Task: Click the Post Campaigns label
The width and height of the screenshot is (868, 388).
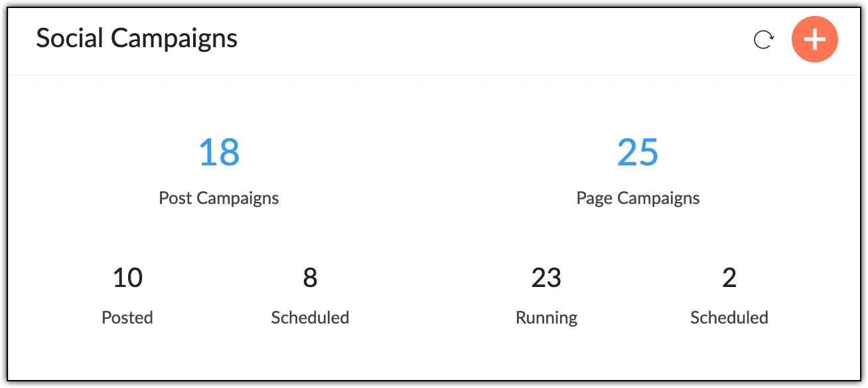Action: [219, 198]
